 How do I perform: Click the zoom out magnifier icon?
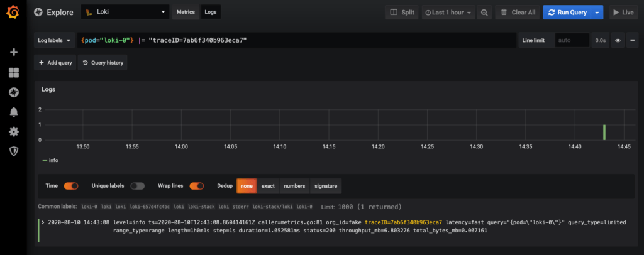tap(484, 12)
